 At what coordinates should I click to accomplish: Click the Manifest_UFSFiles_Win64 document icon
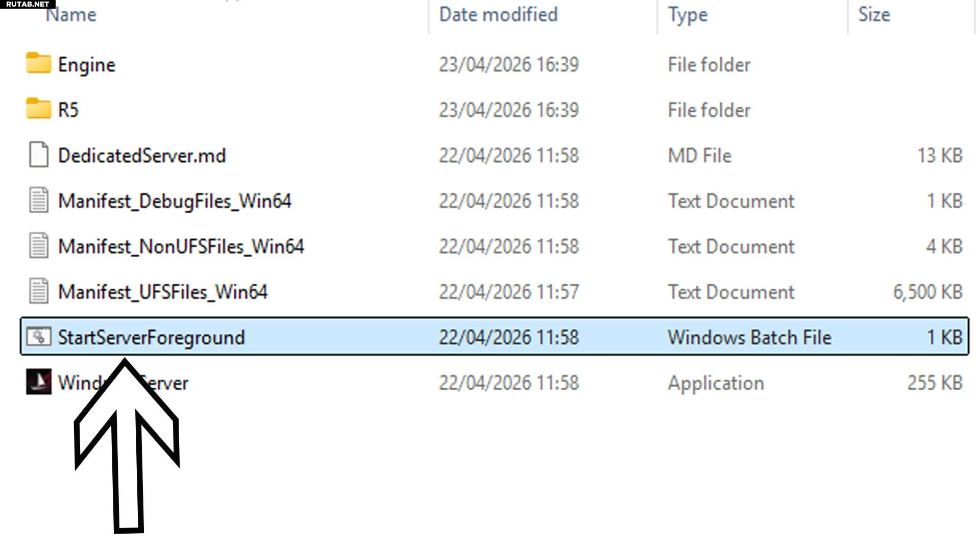click(x=38, y=291)
